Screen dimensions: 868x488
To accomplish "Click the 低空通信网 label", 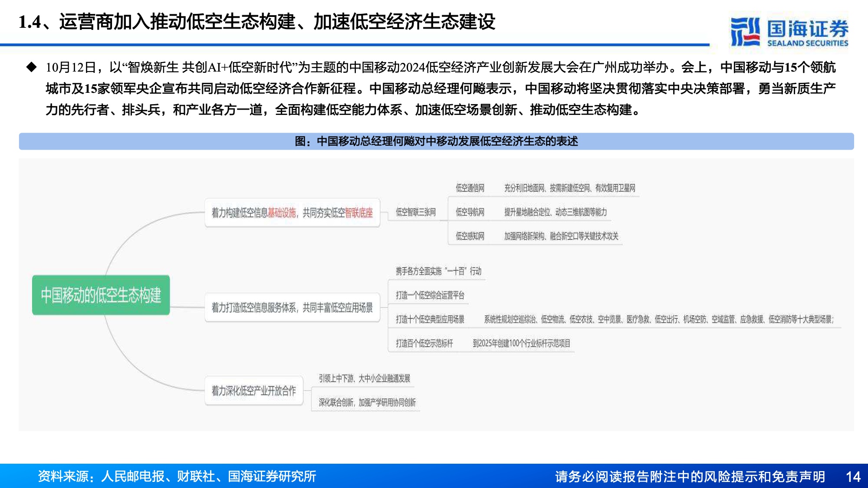I will click(470, 188).
